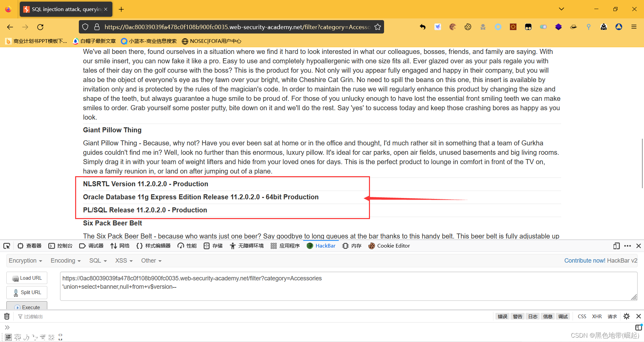The height and width of the screenshot is (342, 644).
Task: Open the outlined cookie extension icon
Action: pyautogui.click(x=468, y=27)
